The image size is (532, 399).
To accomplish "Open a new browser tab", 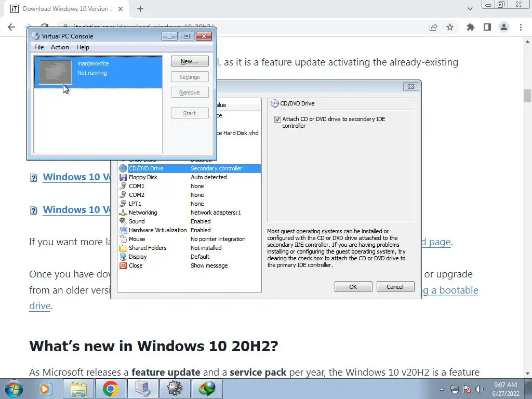I will tap(140, 9).
